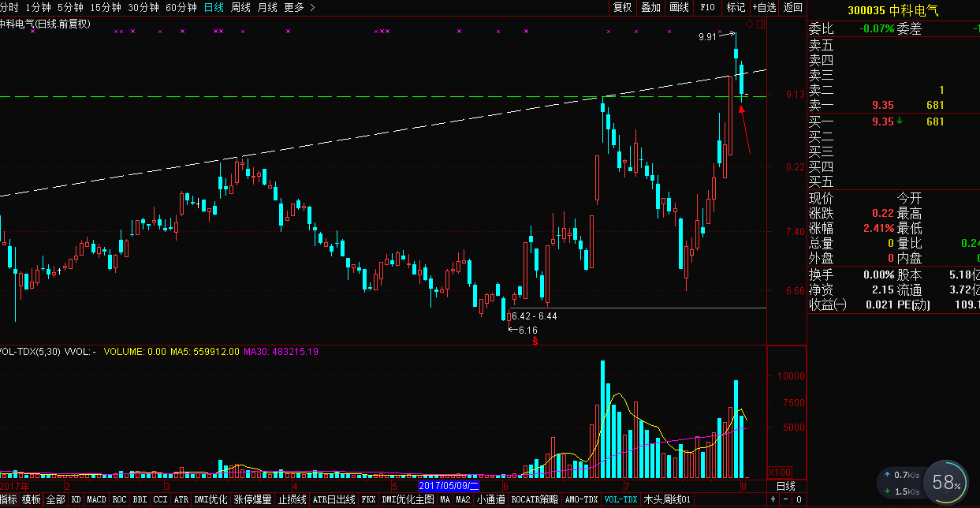This screenshot has height=508, width=980.
Task: Click the red arrow annotation on the chart
Action: (745, 129)
